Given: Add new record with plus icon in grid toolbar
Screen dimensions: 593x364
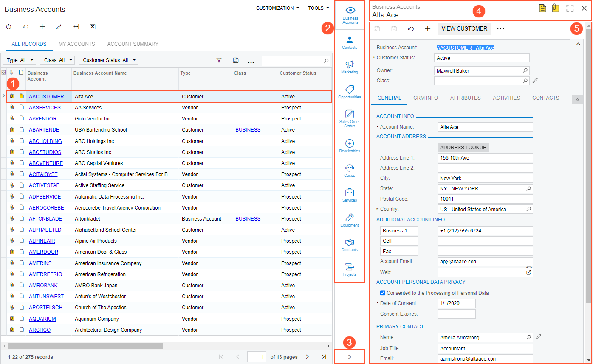Looking at the screenshot, I should click(42, 27).
